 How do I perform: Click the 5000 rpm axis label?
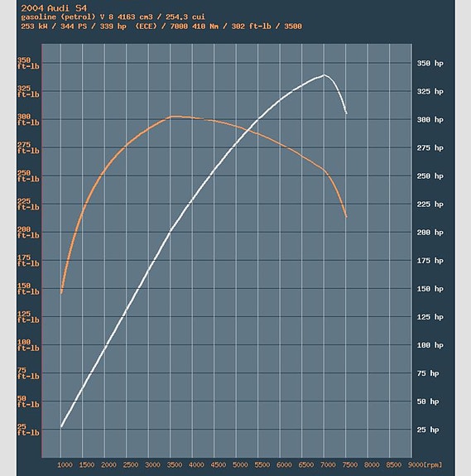pyautogui.click(x=240, y=464)
